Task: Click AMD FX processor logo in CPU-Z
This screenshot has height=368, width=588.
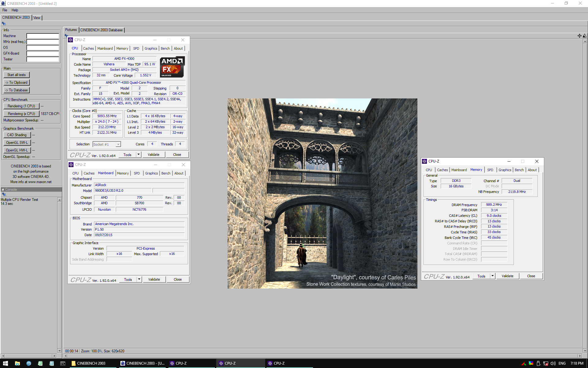Action: click(172, 67)
